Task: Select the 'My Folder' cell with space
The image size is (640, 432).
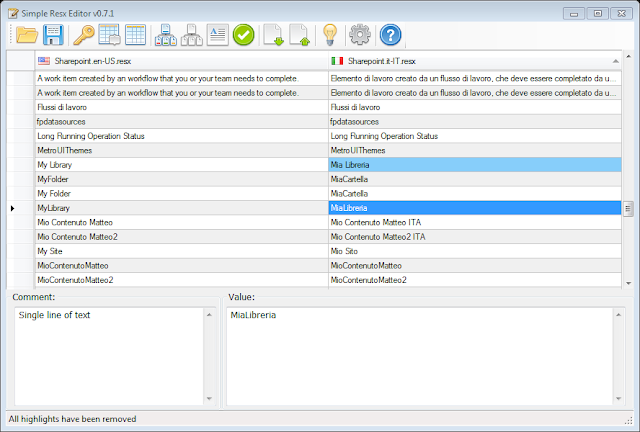Action: pyautogui.click(x=181, y=194)
